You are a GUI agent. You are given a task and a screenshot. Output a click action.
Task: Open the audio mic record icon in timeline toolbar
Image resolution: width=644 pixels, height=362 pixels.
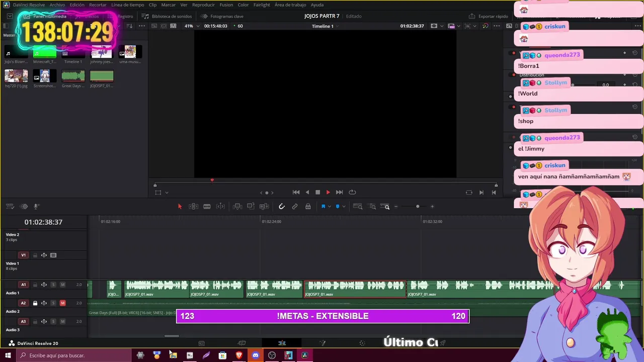[36, 207]
